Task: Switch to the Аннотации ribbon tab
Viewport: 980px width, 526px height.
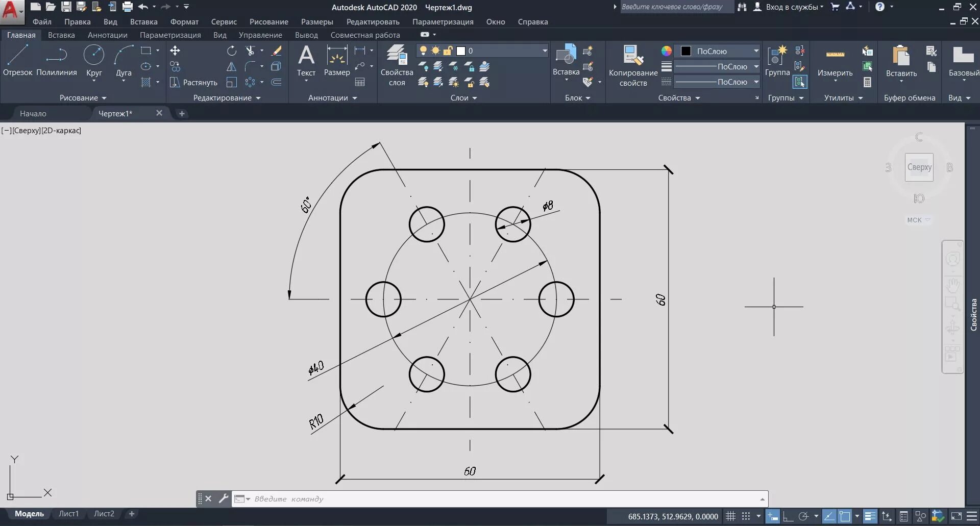Action: pyautogui.click(x=107, y=35)
